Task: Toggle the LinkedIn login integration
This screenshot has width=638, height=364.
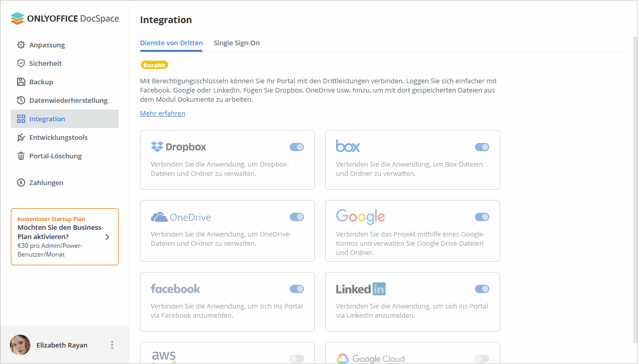Action: pos(482,289)
